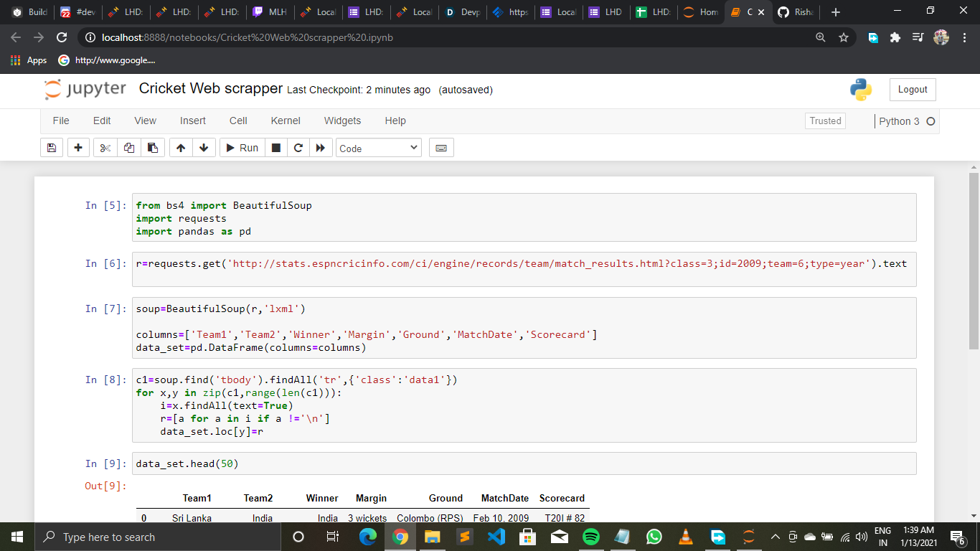Close the active Jupyter tab
This screenshot has width=980, height=551.
tap(760, 12)
